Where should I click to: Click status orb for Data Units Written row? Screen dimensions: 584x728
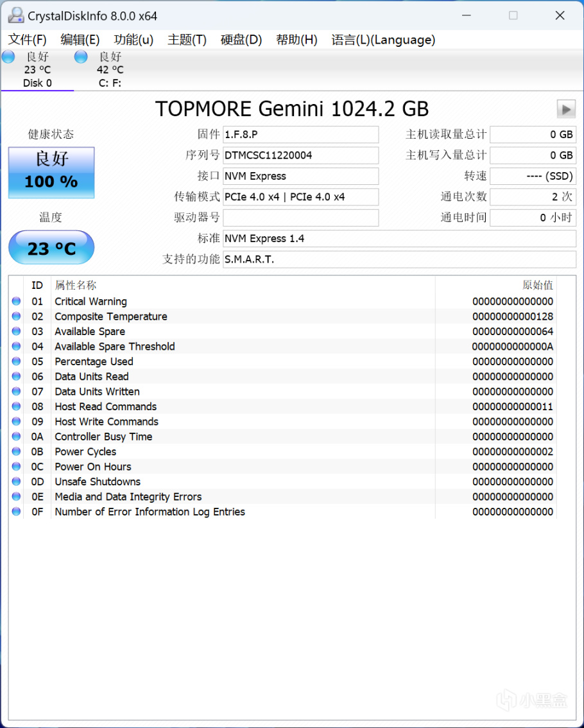(x=16, y=392)
